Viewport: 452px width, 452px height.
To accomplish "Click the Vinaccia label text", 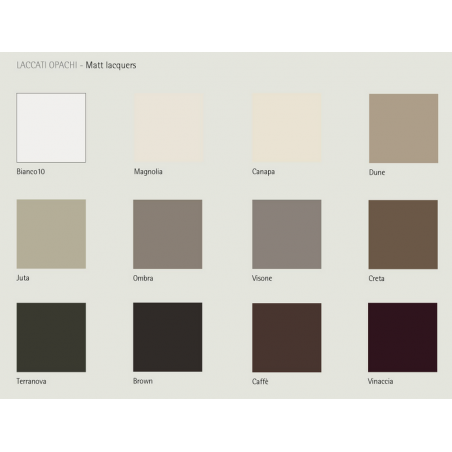I will tap(380, 381).
